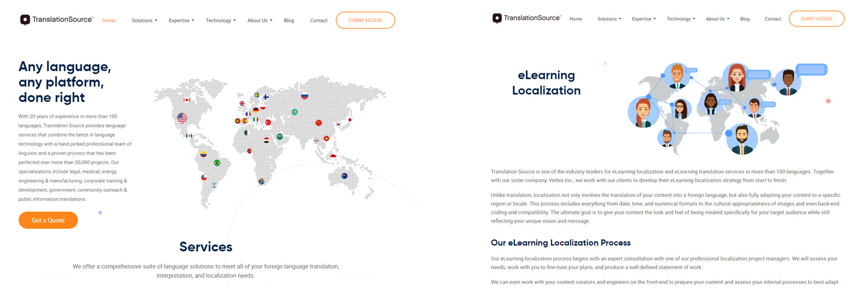Select the Australia flag on the map

click(x=344, y=176)
